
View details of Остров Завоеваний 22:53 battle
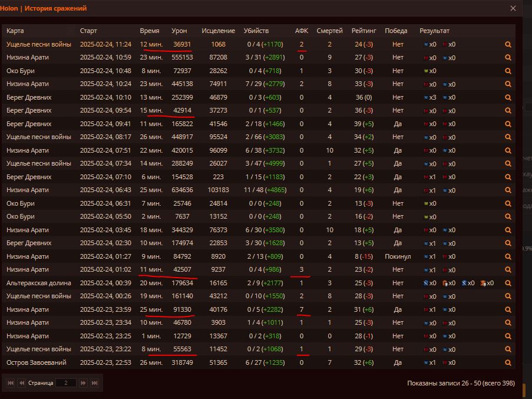click(508, 362)
